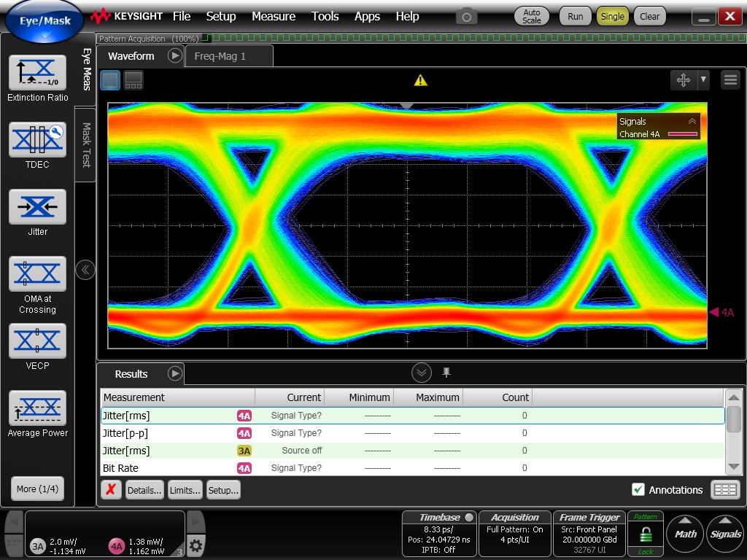The image size is (747, 560).
Task: Switch to multi-grid waveform layout
Action: (x=133, y=80)
